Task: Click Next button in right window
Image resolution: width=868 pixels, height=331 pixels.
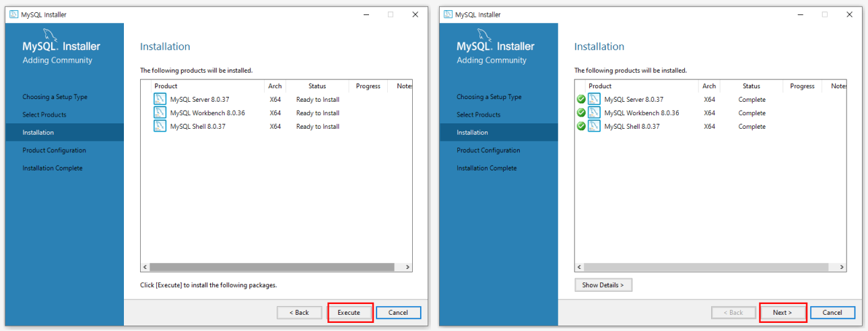Action: [x=782, y=312]
